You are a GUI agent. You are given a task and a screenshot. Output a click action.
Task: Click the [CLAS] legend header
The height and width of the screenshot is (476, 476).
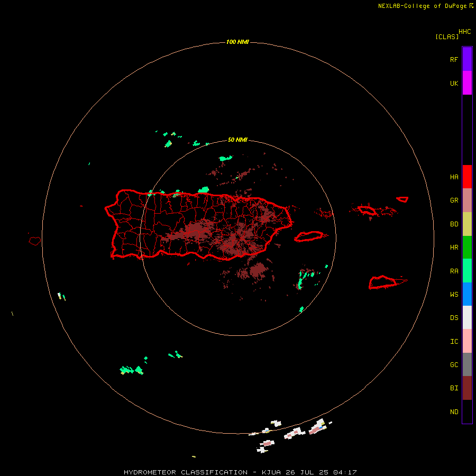pyautogui.click(x=447, y=37)
